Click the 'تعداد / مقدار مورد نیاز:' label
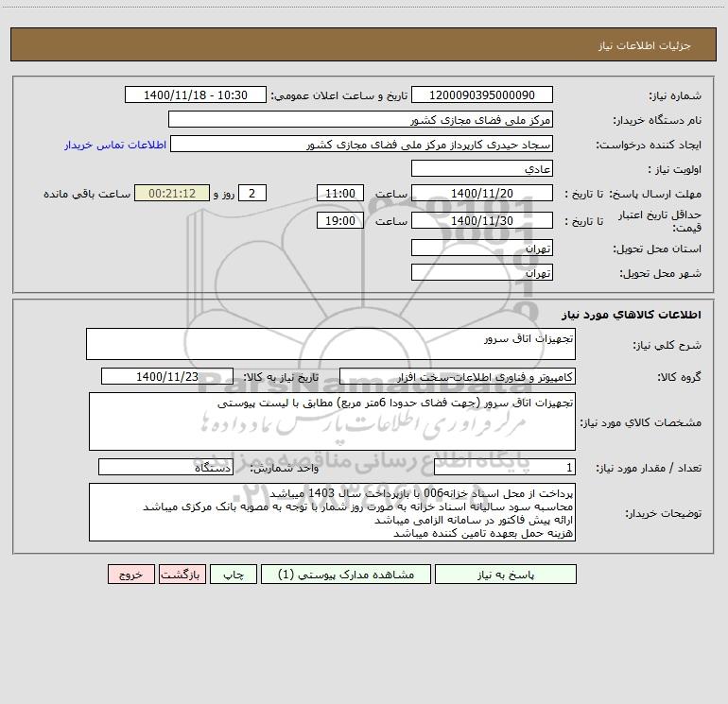Screen dimensions: 728x704 649,468
